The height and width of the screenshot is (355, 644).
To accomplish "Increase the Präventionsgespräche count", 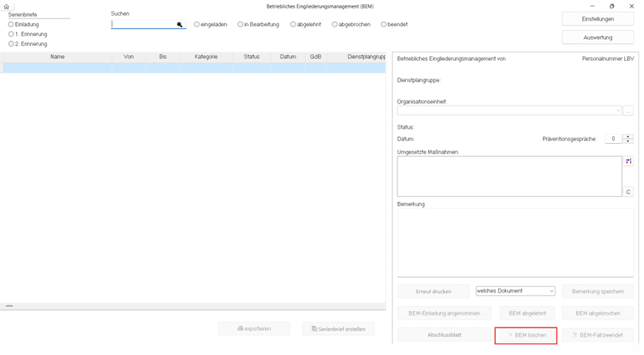I will coord(628,137).
